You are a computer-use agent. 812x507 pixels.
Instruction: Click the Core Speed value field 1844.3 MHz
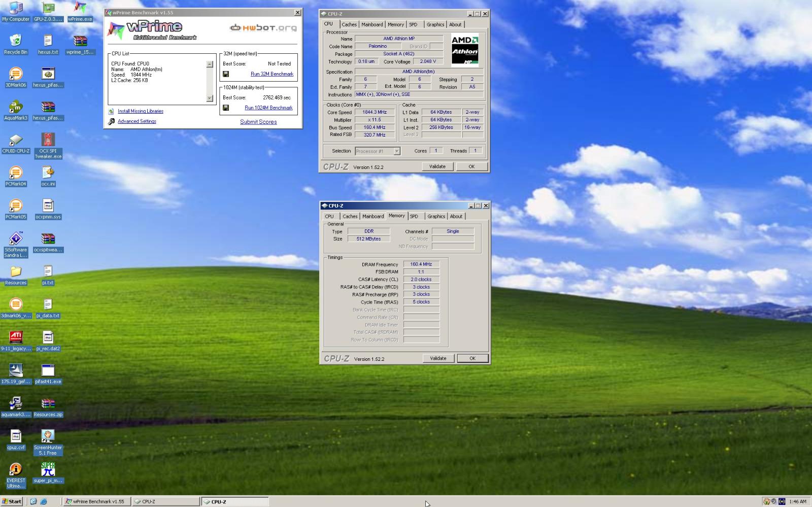(375, 112)
